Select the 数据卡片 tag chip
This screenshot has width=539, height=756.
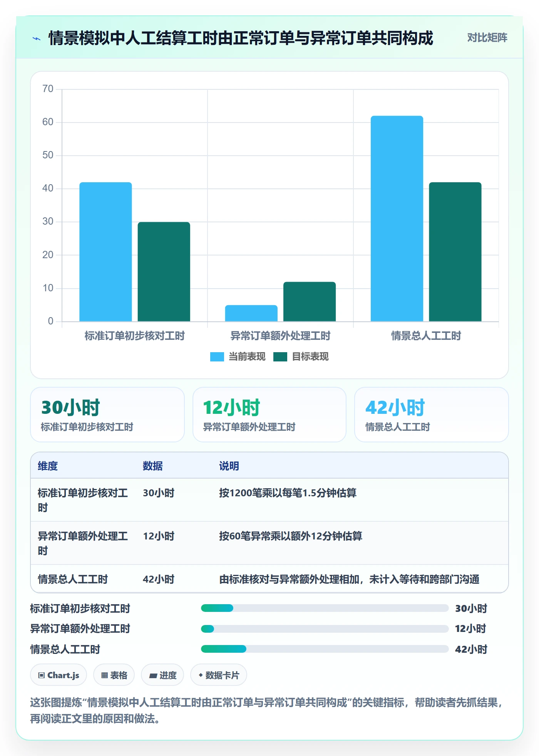tap(219, 675)
